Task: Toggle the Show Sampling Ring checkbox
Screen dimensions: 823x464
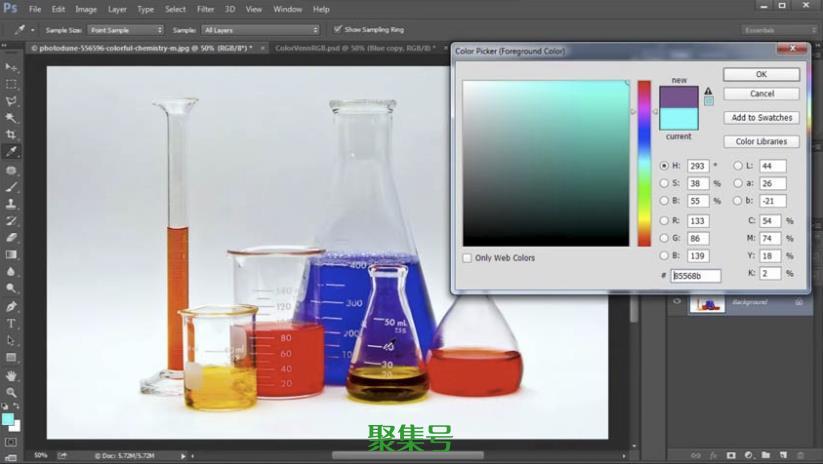Action: click(x=337, y=30)
